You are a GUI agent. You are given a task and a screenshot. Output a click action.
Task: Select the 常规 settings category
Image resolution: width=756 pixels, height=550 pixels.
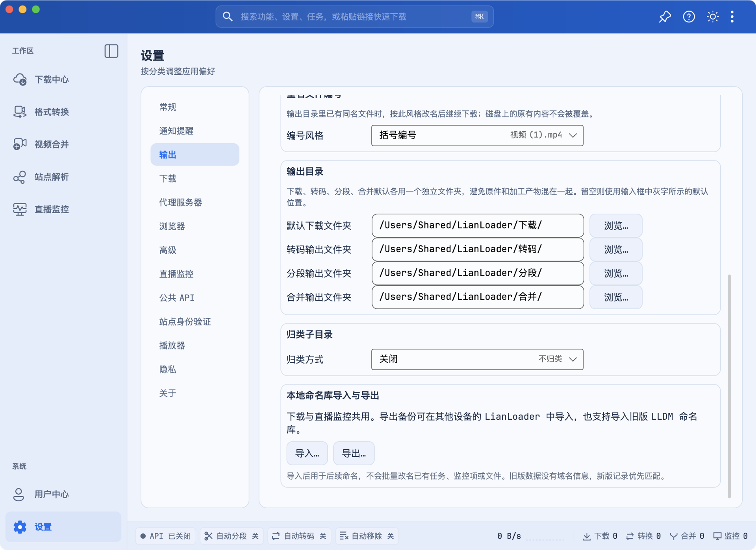click(195, 107)
